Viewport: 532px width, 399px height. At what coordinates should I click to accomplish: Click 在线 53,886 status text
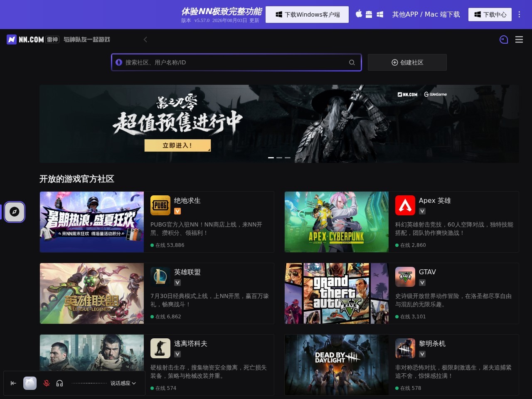pyautogui.click(x=167, y=245)
